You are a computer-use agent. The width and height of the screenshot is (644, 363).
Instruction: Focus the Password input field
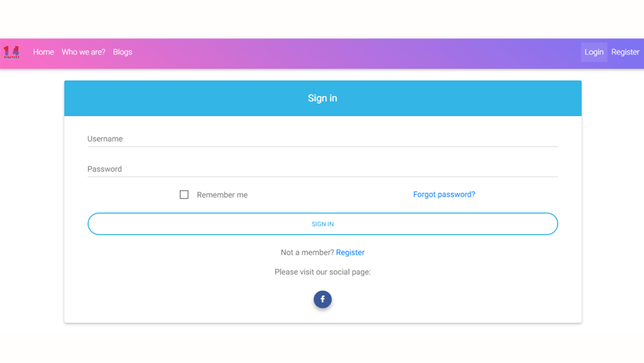click(x=322, y=169)
